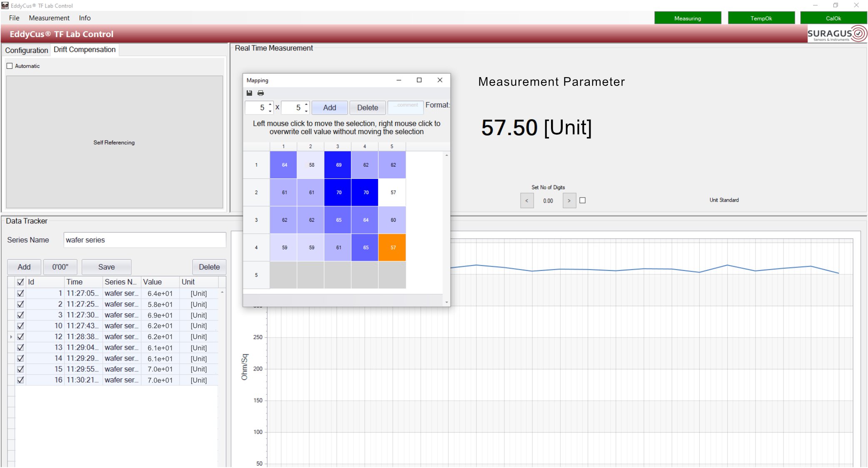Select the Configuration tab
Image resolution: width=868 pixels, height=468 pixels.
26,50
